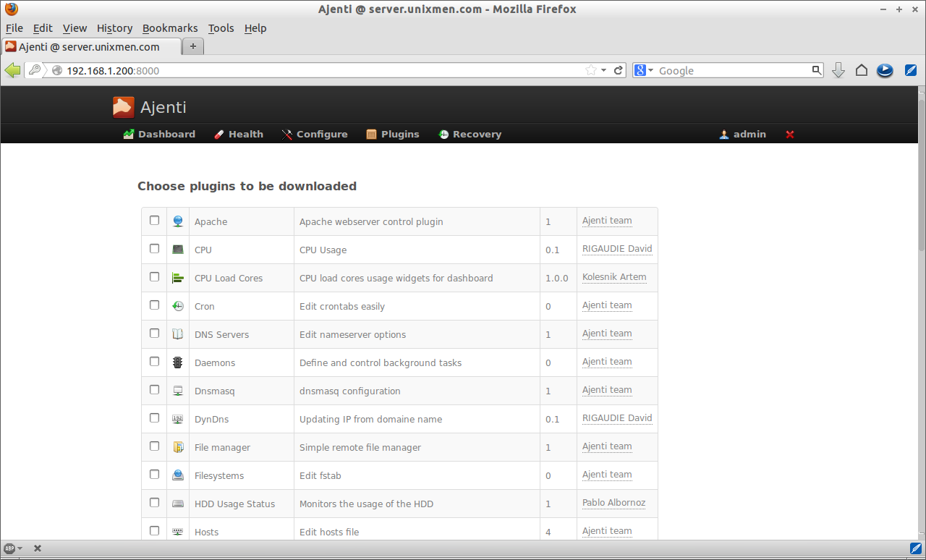Screen dimensions: 926x560
Task: Check the CPU plugin checkbox
Action: point(154,248)
